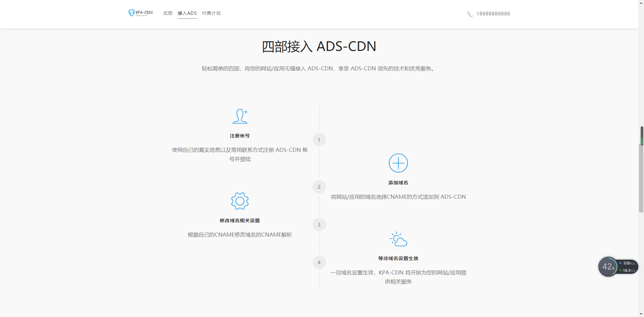This screenshot has width=644, height=317.
Task: Switch to the 接入ADS section
Action: point(187,13)
